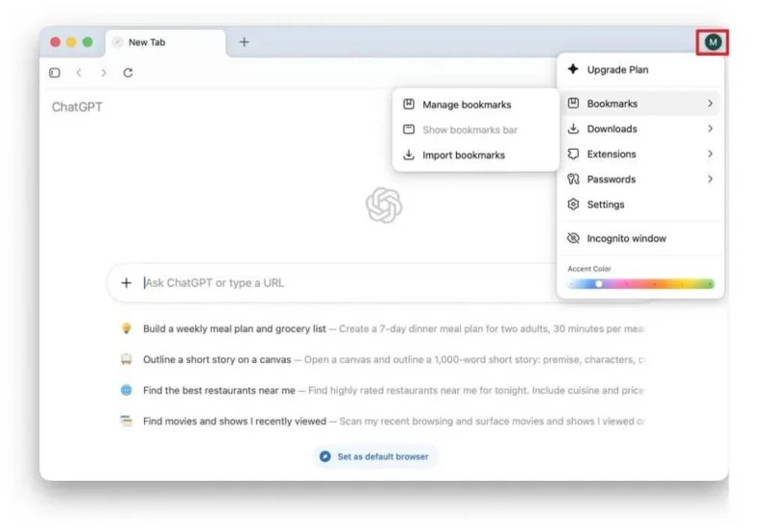Screen dimensions: 768x532
Task: Reload the page with refresh icon
Action: (128, 72)
